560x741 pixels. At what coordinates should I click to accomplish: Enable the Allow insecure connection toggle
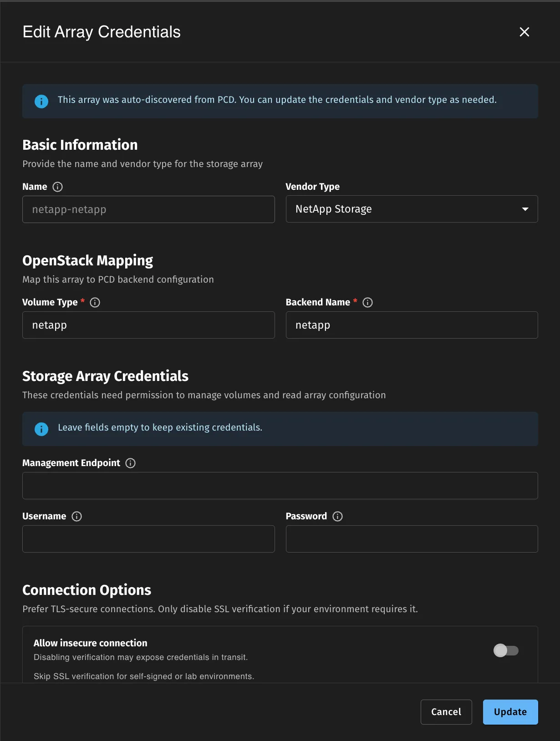(506, 650)
